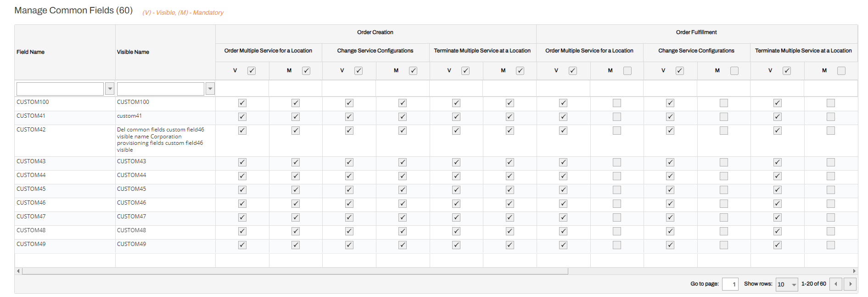Image resolution: width=868 pixels, height=297 pixels.
Task: Change Show rows dropdown from 10
Action: 787,285
